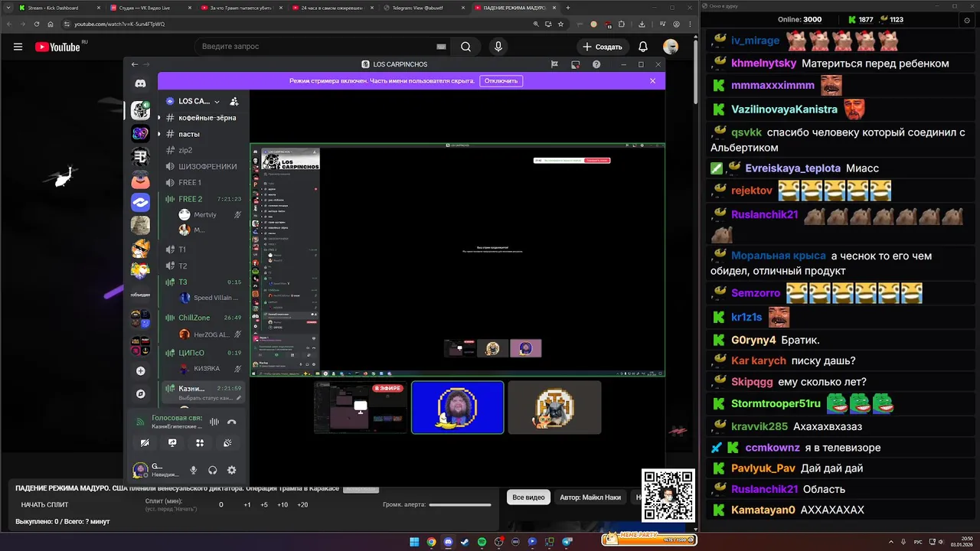This screenshot has width=980, height=551.
Task: Open Steam from the taskbar
Action: click(x=465, y=542)
